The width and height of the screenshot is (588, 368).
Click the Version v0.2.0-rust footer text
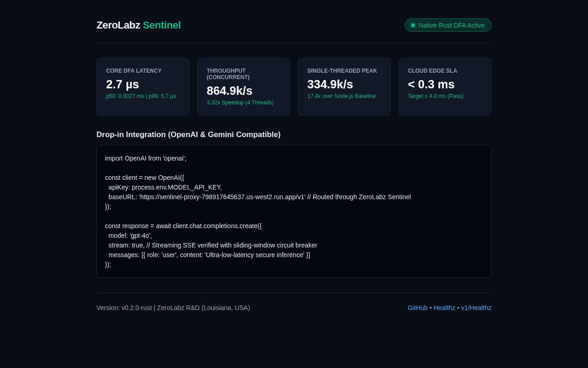click(173, 308)
